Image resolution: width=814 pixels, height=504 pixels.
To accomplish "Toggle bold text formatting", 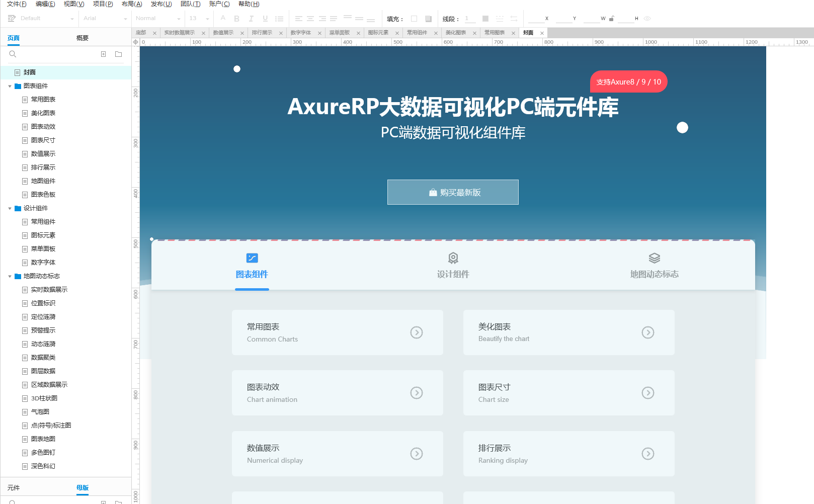I will (x=236, y=19).
